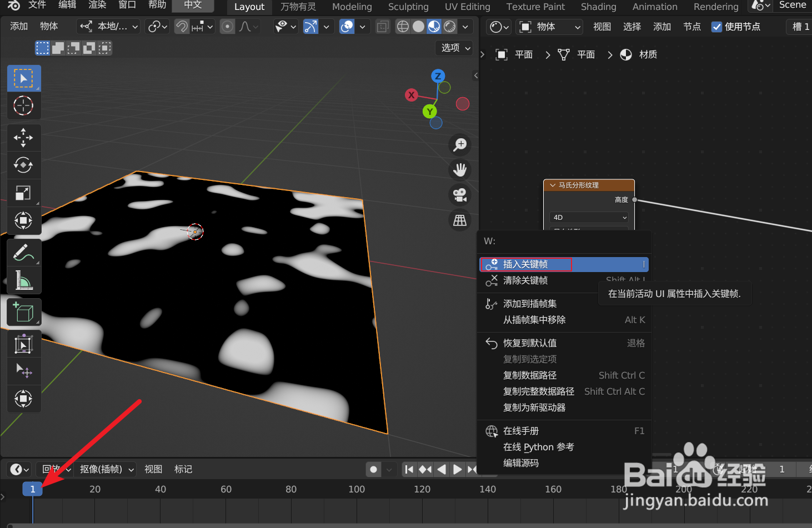Toggle proportional editing
The image size is (812, 528).
click(x=227, y=26)
